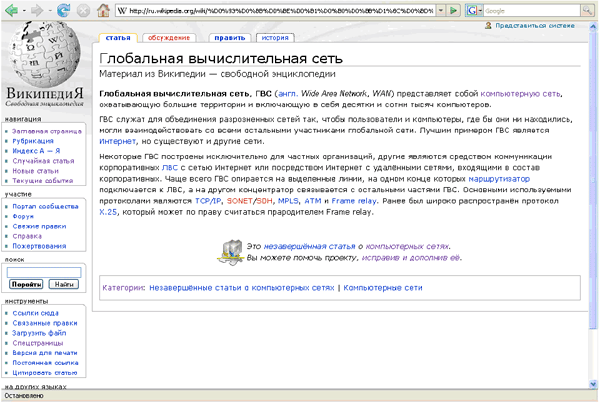Go to the Home page icon
This screenshot has width=600, height=403.
103,10
